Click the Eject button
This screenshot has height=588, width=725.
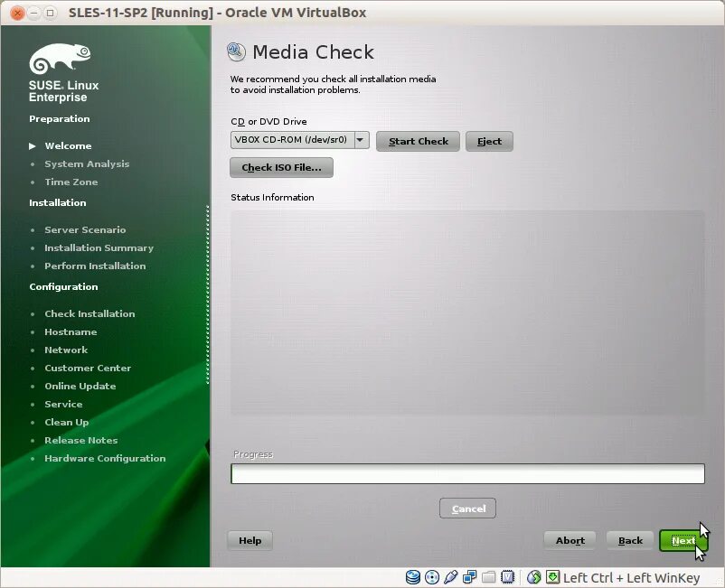point(489,141)
